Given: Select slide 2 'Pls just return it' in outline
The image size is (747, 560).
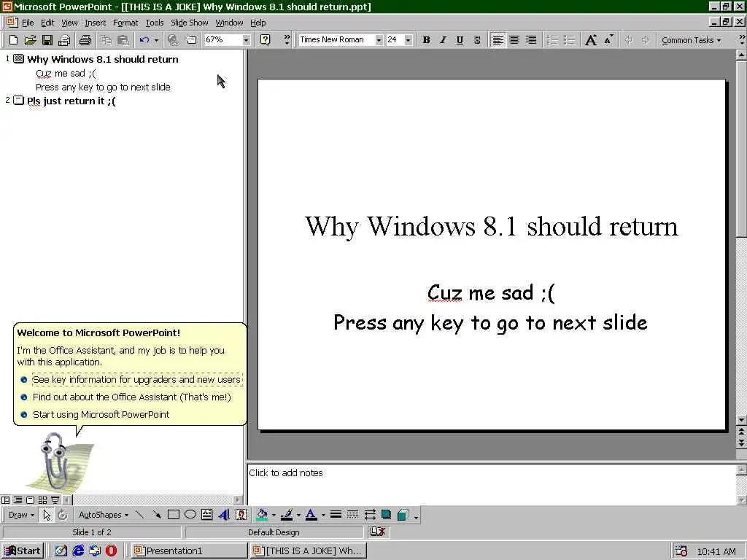Looking at the screenshot, I should tap(71, 101).
